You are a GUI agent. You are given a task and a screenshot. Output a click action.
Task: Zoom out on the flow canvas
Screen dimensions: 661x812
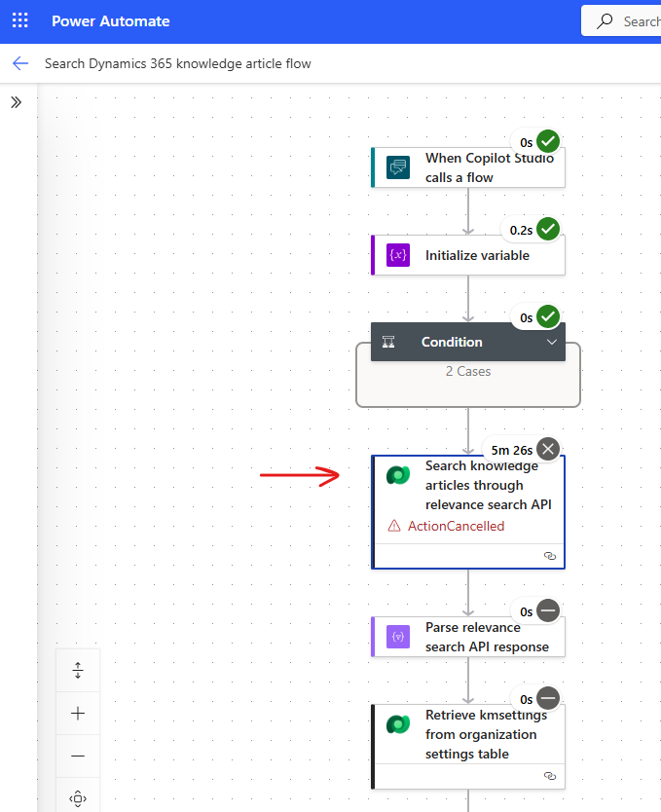(78, 757)
